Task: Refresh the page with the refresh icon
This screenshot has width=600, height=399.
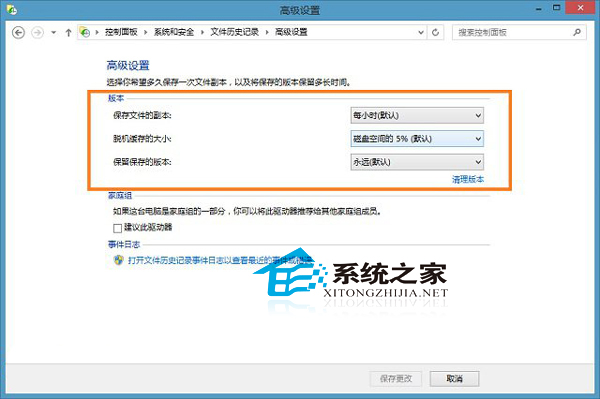Action: click(435, 33)
